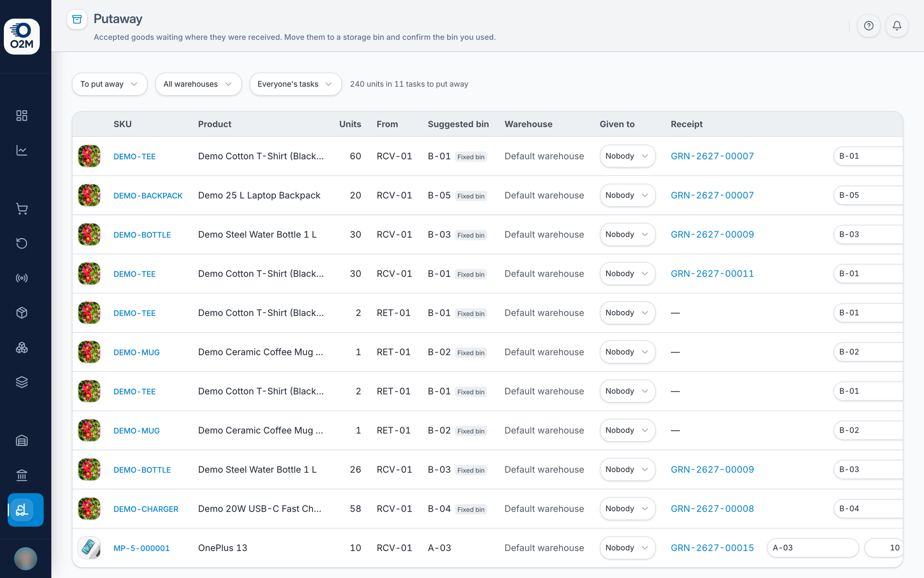
Task: Click the 'Given to' column header
Action: [617, 124]
